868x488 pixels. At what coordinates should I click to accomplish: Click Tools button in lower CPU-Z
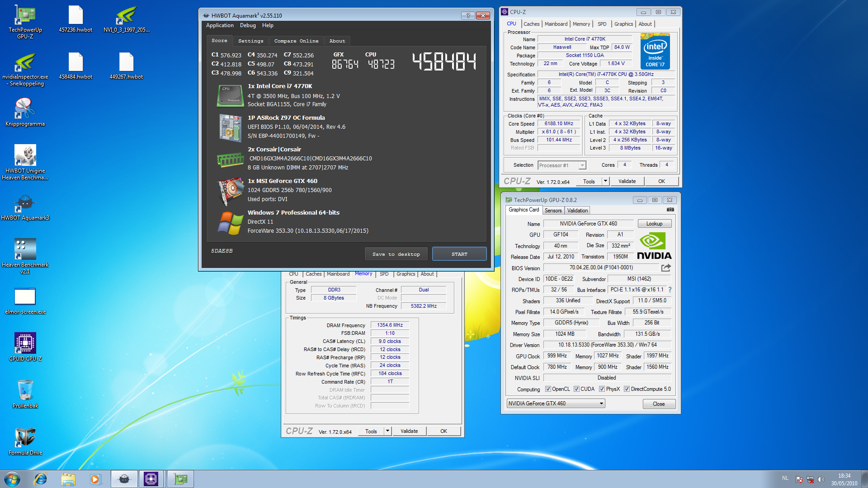click(x=371, y=431)
